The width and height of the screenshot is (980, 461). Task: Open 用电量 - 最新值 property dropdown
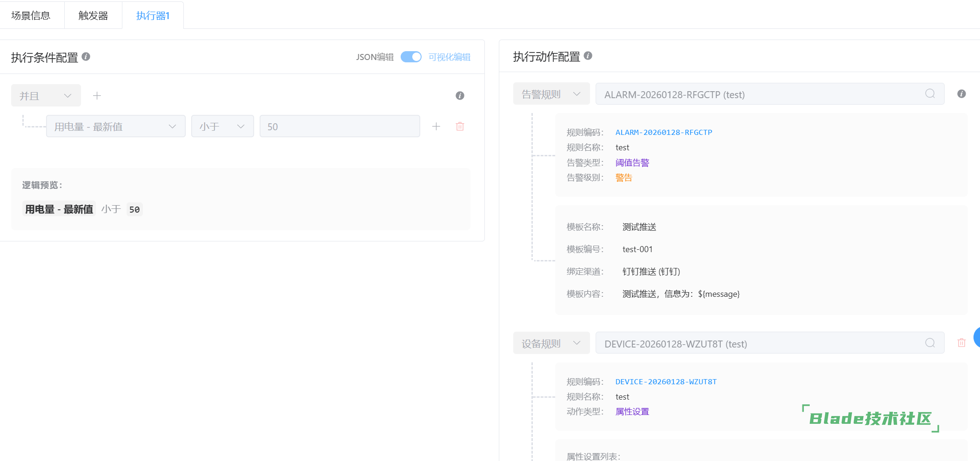[x=115, y=127]
